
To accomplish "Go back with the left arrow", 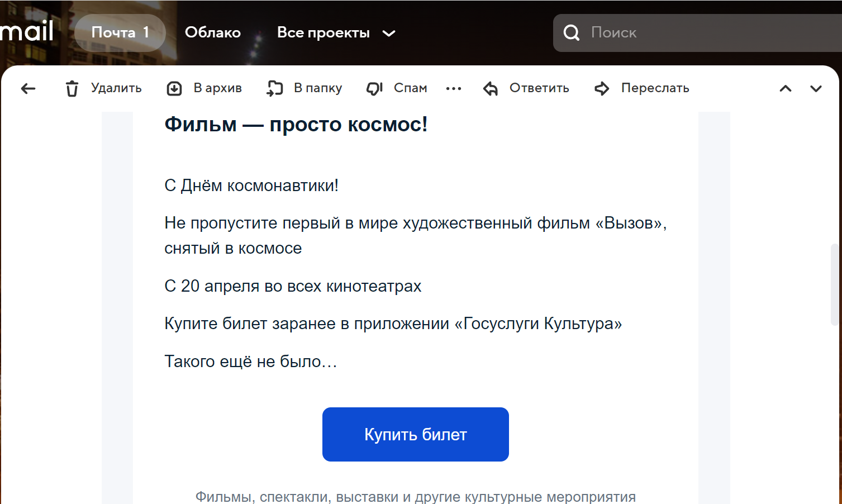I will click(x=28, y=88).
